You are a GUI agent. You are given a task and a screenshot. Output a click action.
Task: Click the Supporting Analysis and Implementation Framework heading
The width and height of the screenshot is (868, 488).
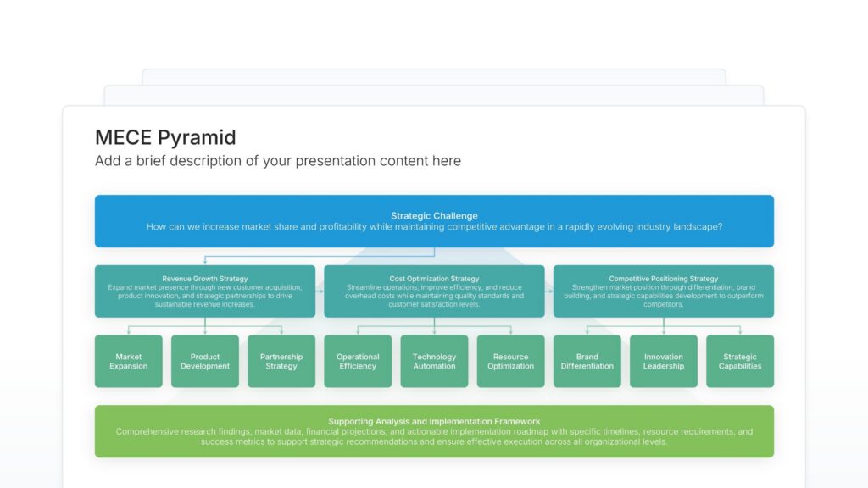(434, 421)
